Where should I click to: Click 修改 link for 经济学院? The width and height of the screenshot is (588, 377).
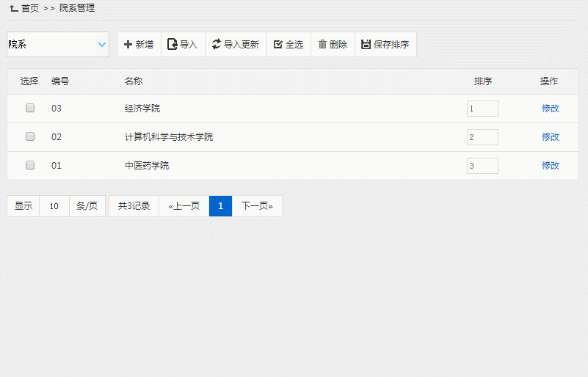tap(551, 109)
